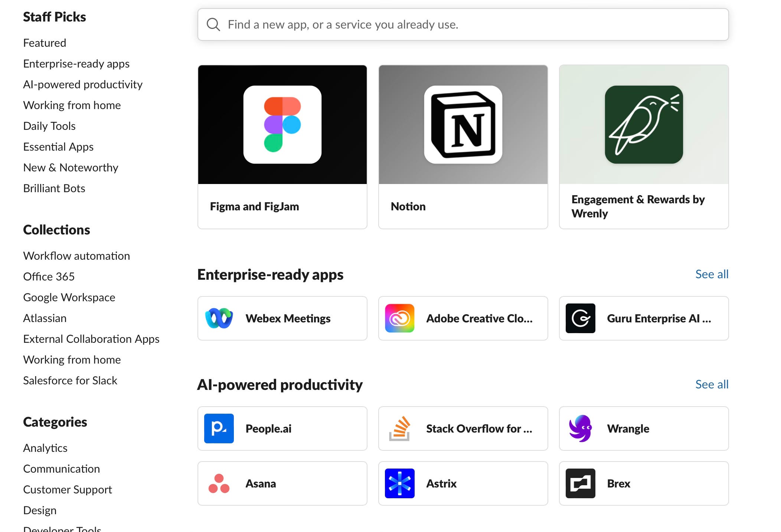781x532 pixels.
Task: See all Enterprise-ready apps
Action: [x=712, y=274]
